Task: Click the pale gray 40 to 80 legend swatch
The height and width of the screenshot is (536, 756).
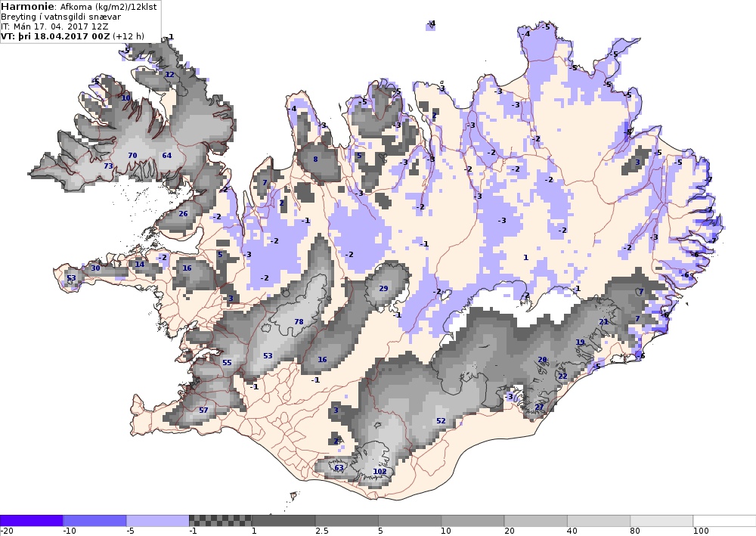Action: point(599,521)
